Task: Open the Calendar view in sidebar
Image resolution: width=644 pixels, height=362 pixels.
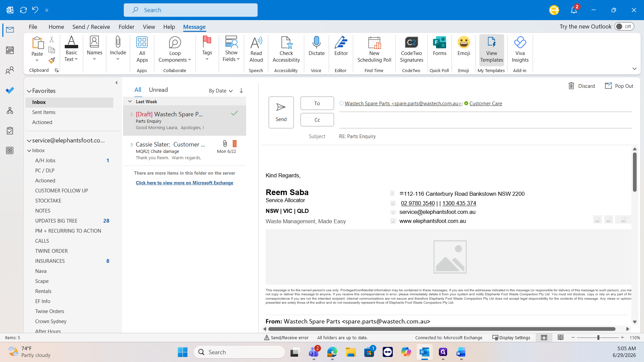Action: pos(10,50)
